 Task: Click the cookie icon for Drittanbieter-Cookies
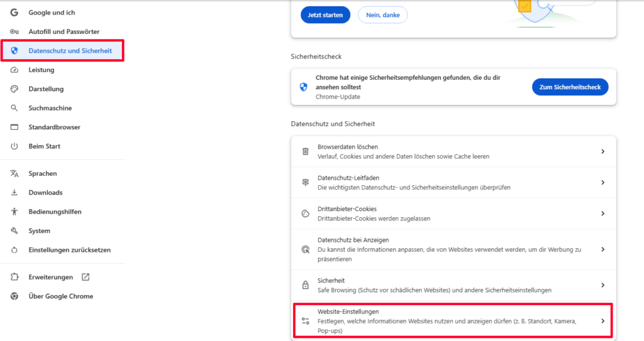pyautogui.click(x=306, y=214)
